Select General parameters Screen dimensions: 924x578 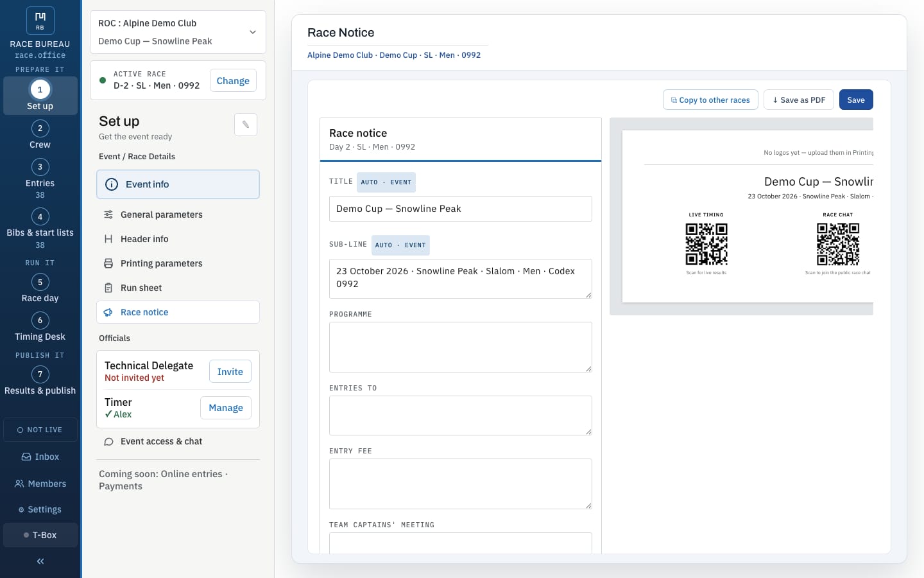tap(178, 215)
